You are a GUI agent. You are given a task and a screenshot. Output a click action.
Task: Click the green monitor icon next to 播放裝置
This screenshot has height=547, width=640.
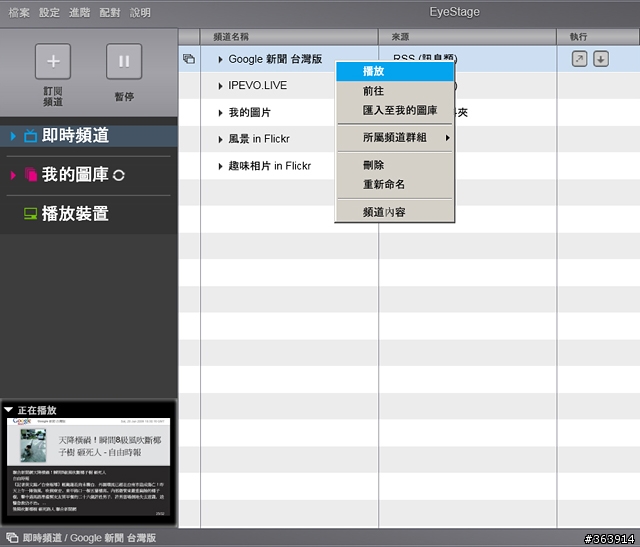[x=30, y=213]
